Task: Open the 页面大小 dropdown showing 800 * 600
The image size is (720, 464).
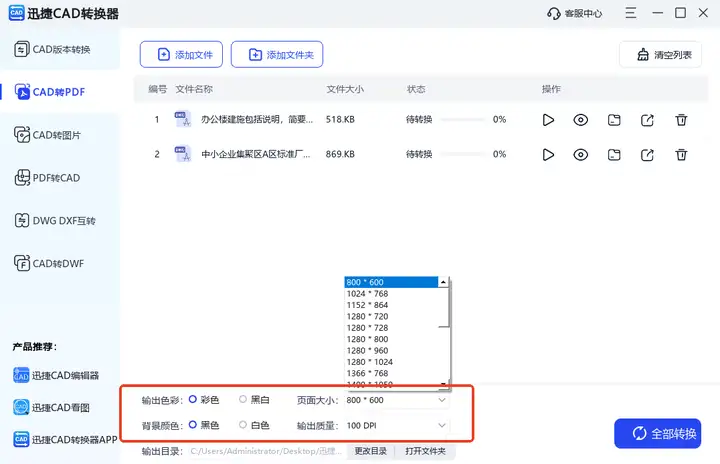Action: tap(397, 400)
